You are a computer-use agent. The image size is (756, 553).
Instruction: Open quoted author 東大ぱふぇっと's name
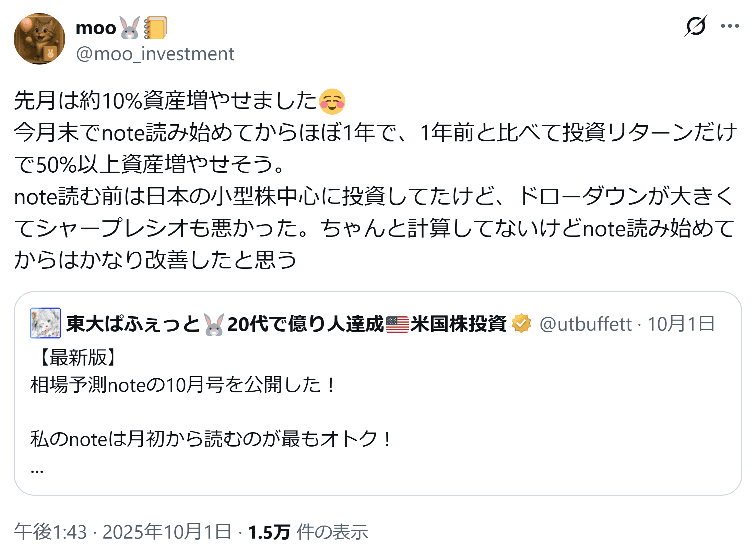(133, 324)
